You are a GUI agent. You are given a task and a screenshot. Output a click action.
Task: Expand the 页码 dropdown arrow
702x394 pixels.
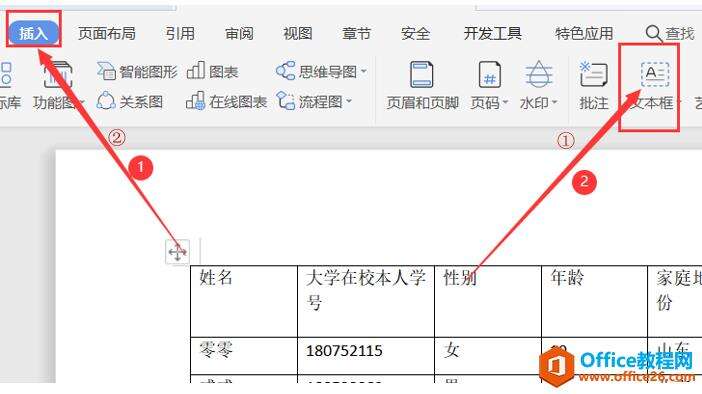[x=505, y=103]
